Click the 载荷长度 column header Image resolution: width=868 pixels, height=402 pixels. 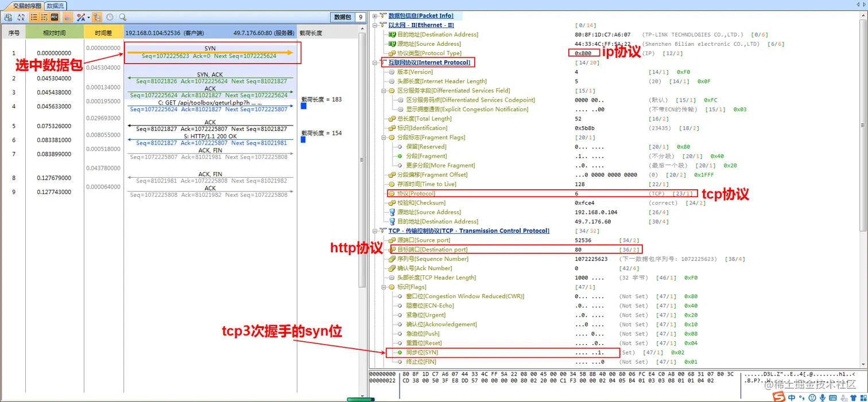pos(327,33)
